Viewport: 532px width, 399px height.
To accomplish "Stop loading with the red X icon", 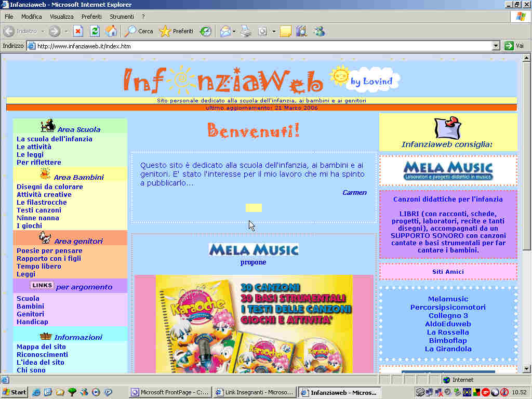I will (78, 31).
